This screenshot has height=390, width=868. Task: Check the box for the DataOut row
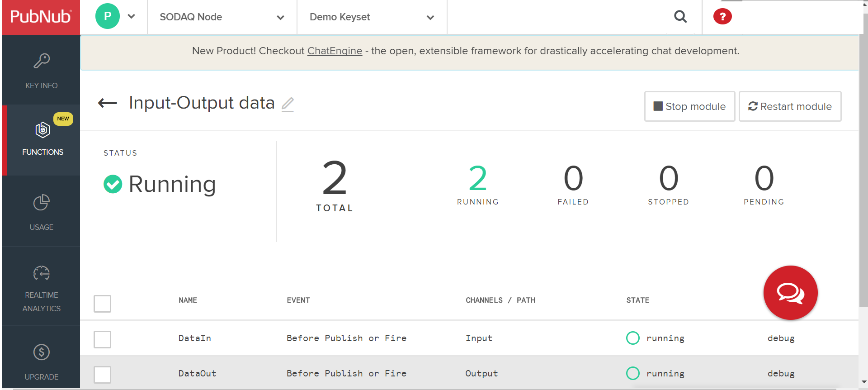[x=102, y=375]
